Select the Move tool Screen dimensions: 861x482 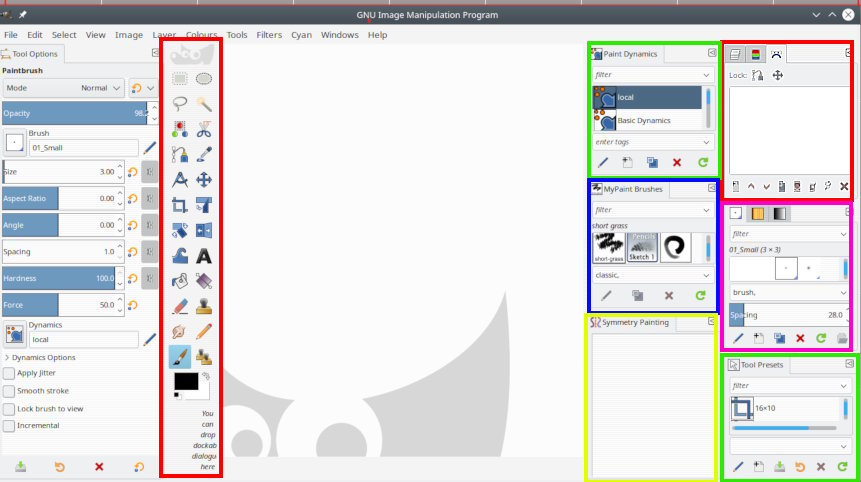[x=204, y=180]
